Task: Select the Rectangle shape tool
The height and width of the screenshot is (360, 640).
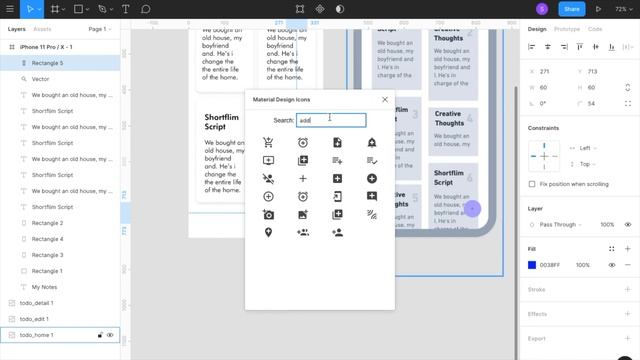Action: pos(78,9)
